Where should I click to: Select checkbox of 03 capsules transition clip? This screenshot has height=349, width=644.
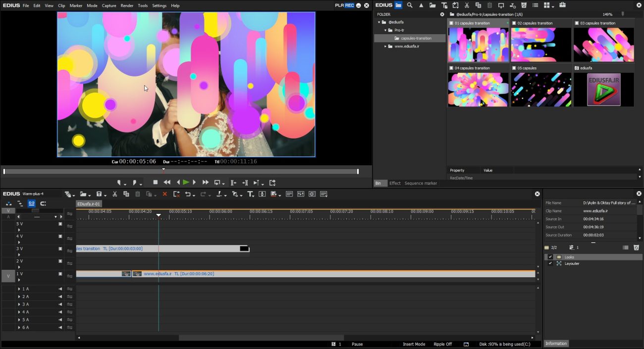577,23
